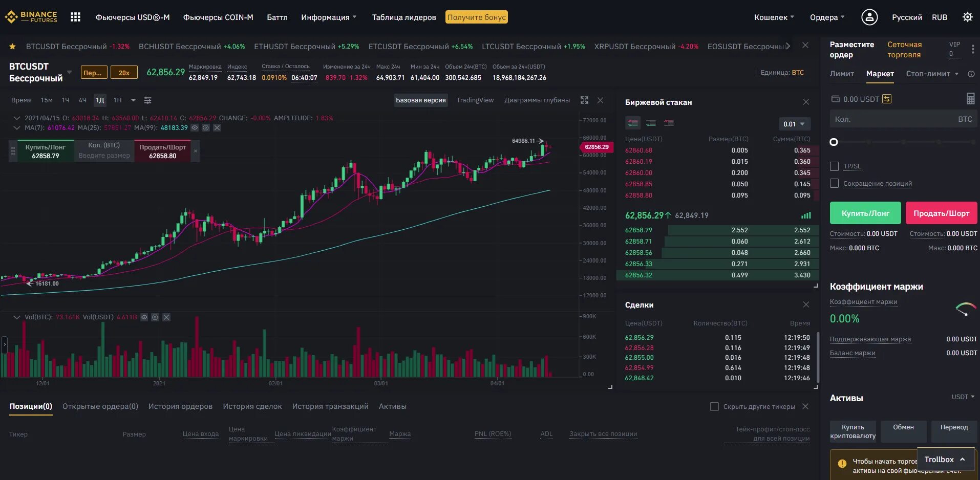980x480 pixels.
Task: Toggle Vol indicator visibility eye
Action: [144, 317]
